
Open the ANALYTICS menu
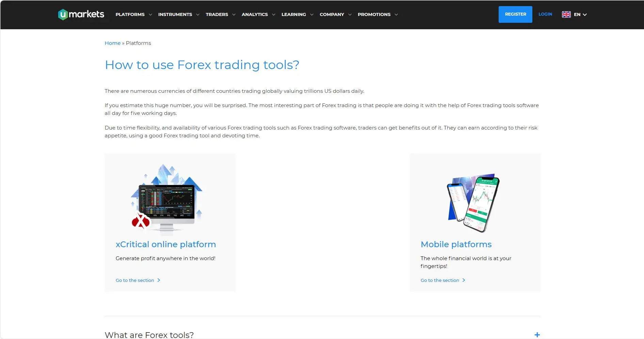(x=255, y=14)
